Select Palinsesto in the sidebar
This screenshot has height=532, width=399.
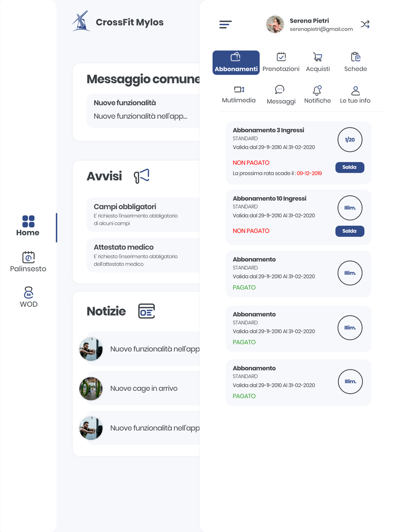click(x=28, y=262)
